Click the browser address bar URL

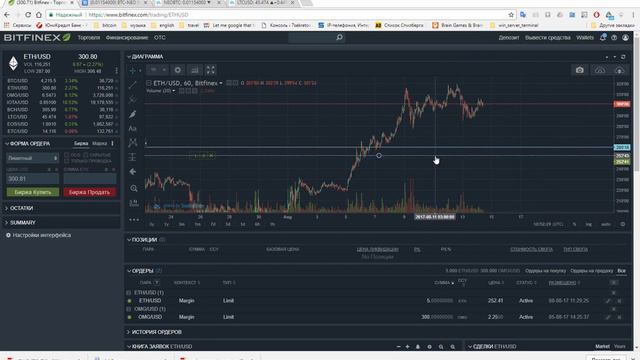(138, 15)
